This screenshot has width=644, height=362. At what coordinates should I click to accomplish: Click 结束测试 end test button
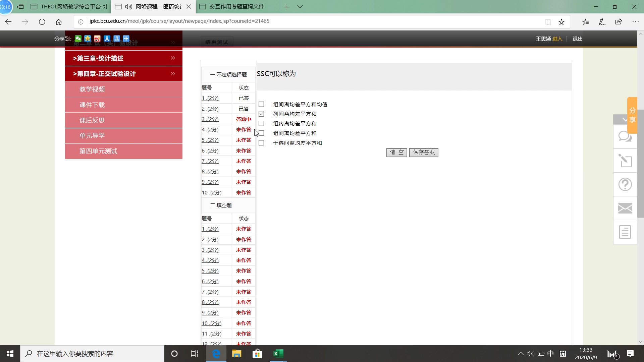217,42
